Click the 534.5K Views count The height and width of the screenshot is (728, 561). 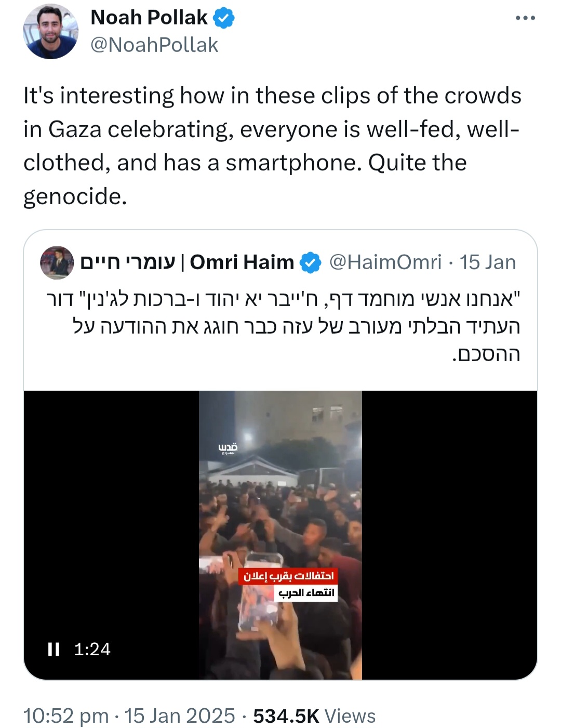314,716
